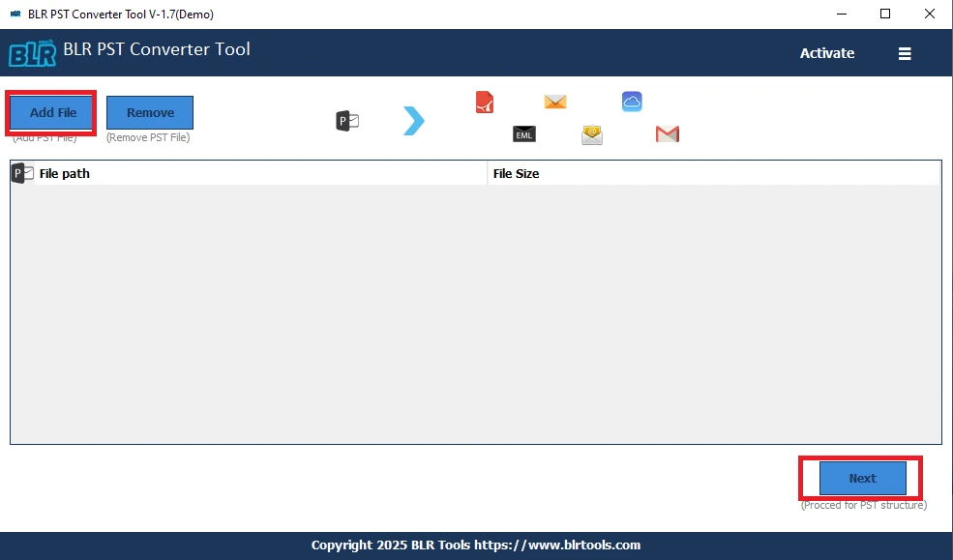Open the Activate option in header

[826, 53]
